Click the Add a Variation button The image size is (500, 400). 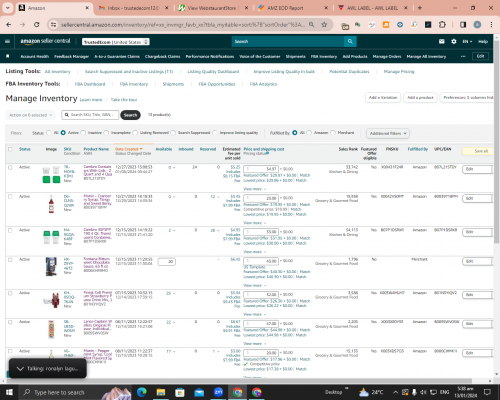(383, 97)
